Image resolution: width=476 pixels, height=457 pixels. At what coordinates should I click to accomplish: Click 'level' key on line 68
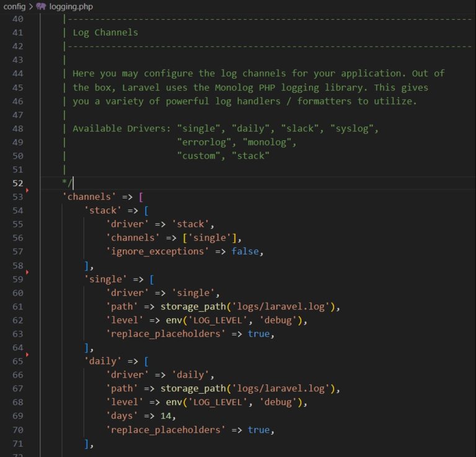(x=125, y=402)
